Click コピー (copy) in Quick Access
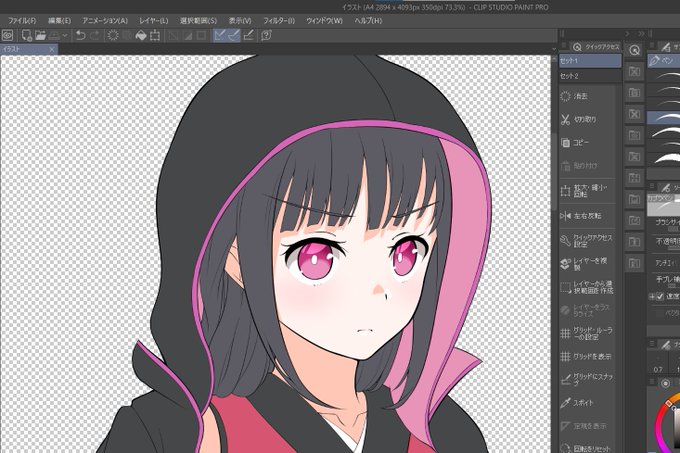 pyautogui.click(x=587, y=142)
